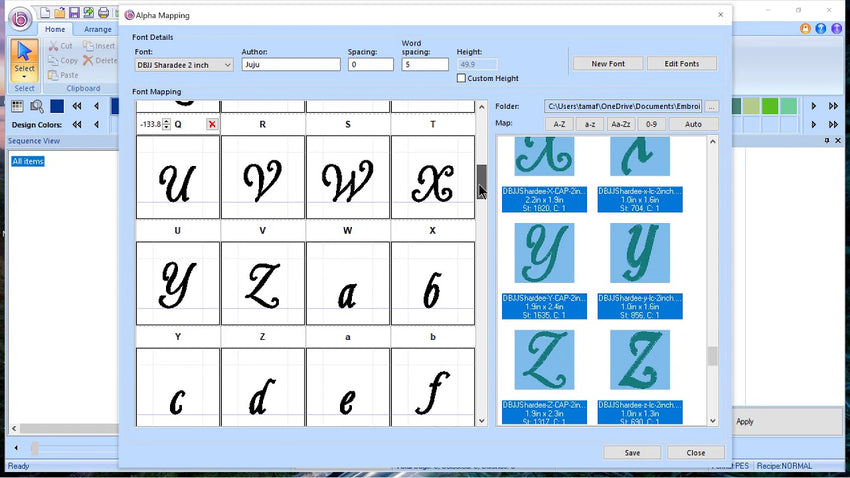This screenshot has height=478, width=850.
Task: Switch to the Arrange ribbon tab
Action: [x=98, y=30]
